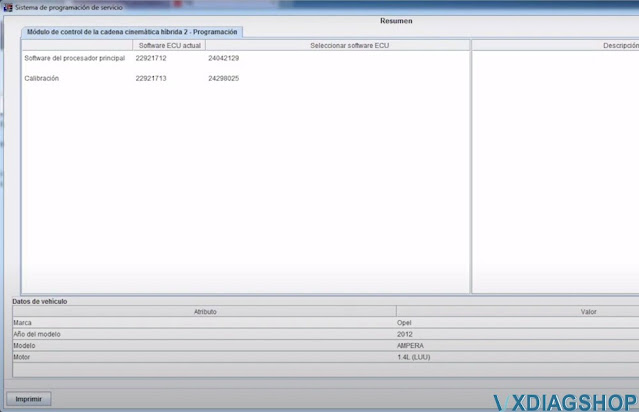
Task: Click the Opel value cell
Action: point(518,323)
